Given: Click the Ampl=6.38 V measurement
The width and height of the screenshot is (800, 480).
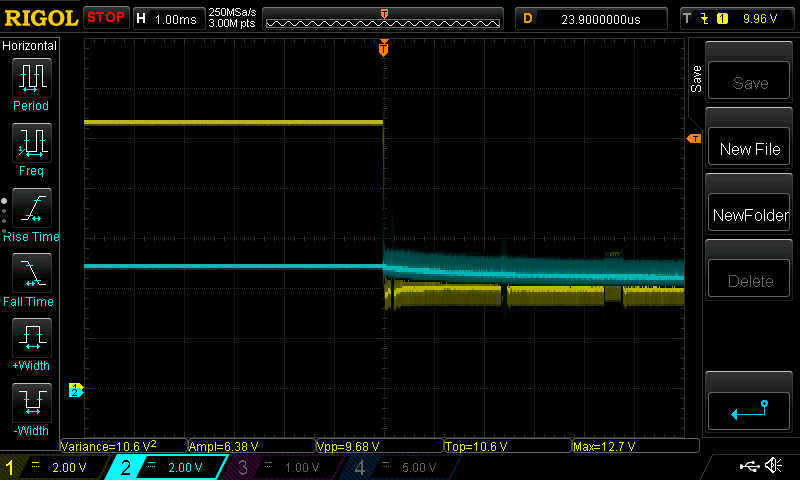Looking at the screenshot, I should (252, 446).
